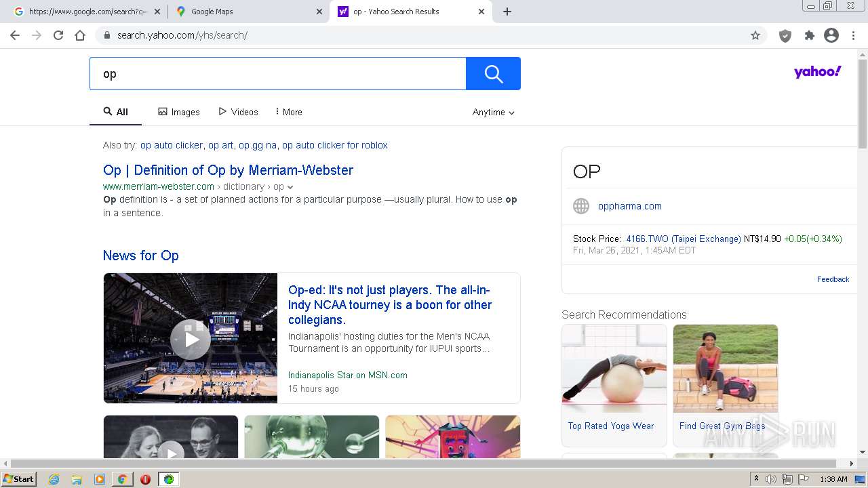868x488 pixels.
Task: Click the Yahoo logo
Action: point(818,72)
